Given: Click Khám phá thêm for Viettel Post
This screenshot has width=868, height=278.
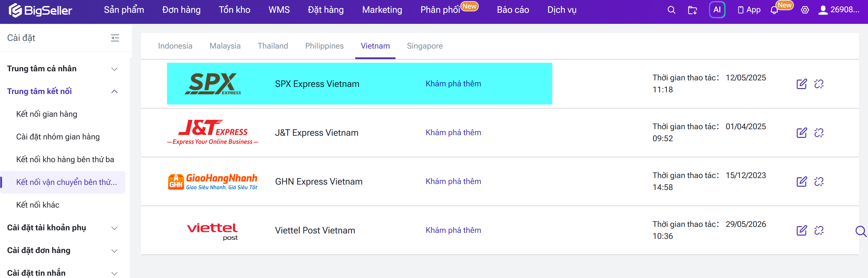Looking at the screenshot, I should pyautogui.click(x=453, y=230).
